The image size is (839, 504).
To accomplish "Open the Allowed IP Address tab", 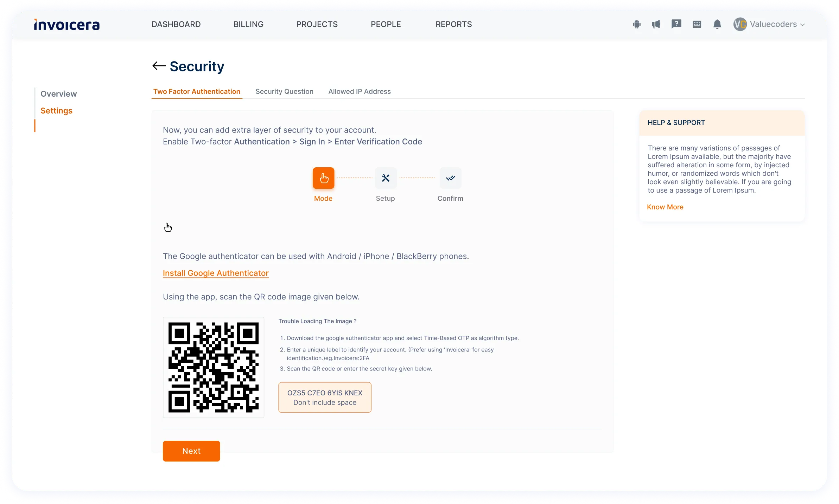I will click(360, 91).
